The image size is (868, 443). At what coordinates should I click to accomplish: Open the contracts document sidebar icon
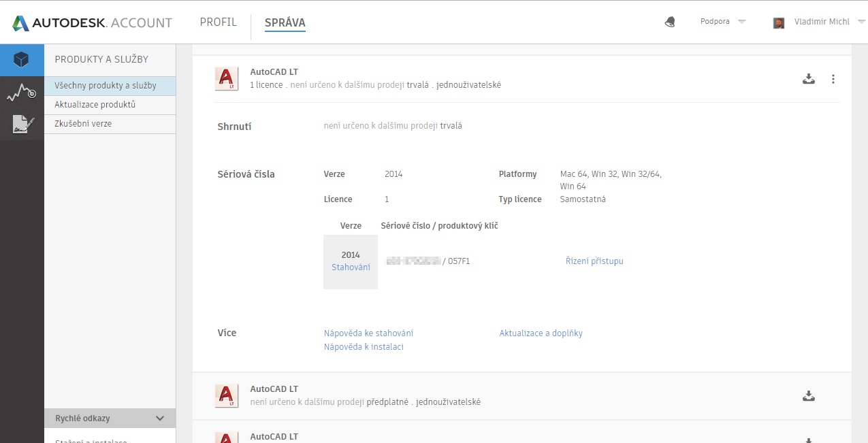(x=22, y=125)
